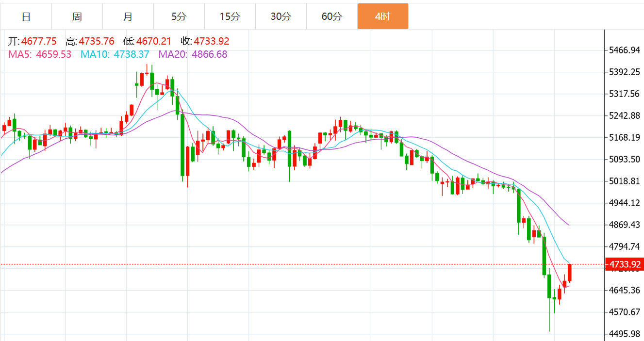Screen dimensions: 644x341
Task: Show the 30分 interval chart
Action: [281, 16]
